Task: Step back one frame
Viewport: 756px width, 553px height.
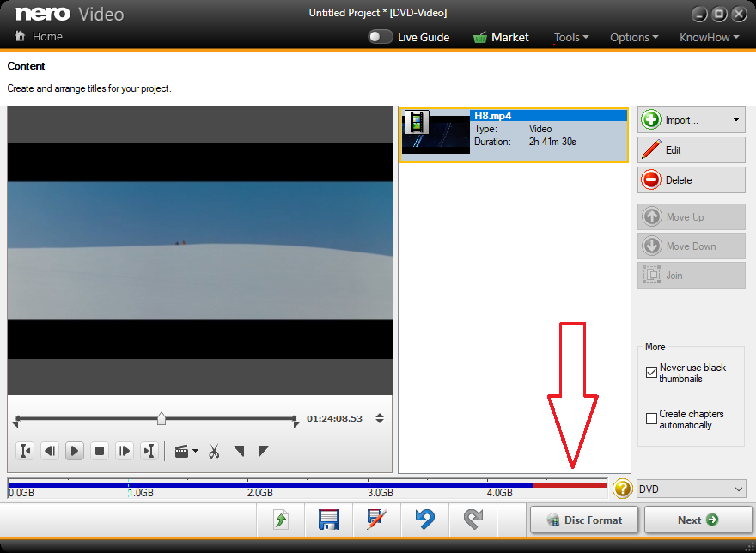Action: click(x=50, y=451)
